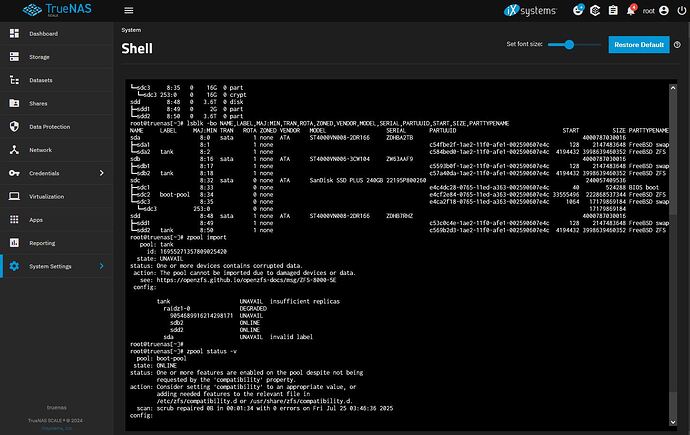Viewport: 690px width, 435px height.
Task: Open the alerts bell notification icon
Action: point(631,13)
